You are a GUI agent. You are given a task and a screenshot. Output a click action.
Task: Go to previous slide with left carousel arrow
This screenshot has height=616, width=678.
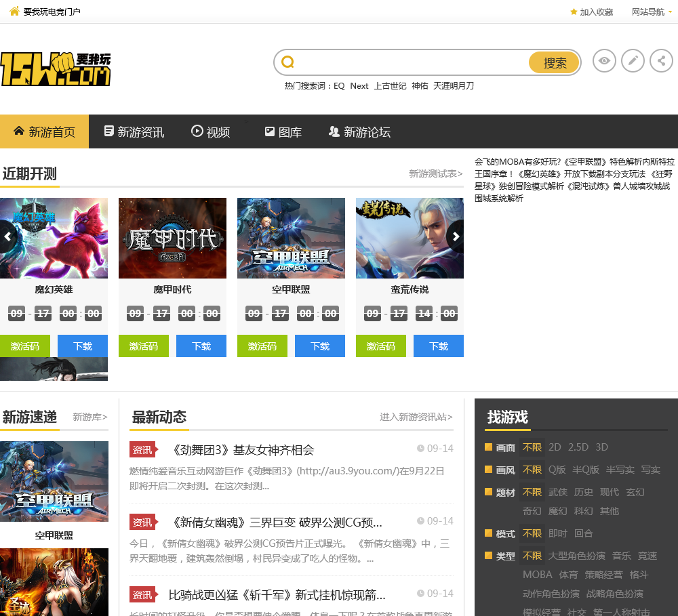7,237
